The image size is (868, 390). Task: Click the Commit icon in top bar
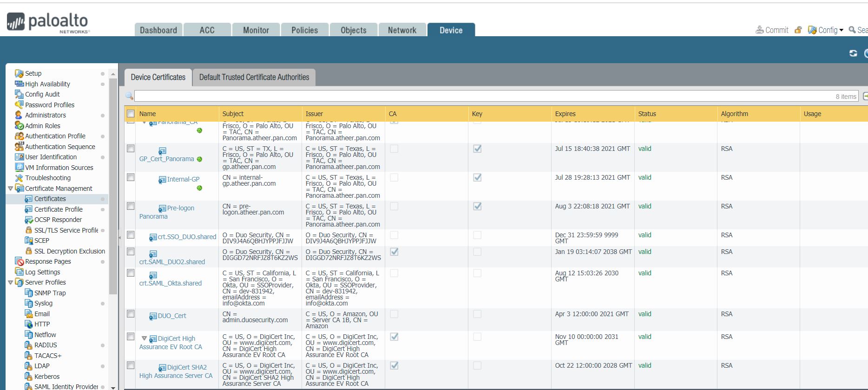click(x=760, y=30)
